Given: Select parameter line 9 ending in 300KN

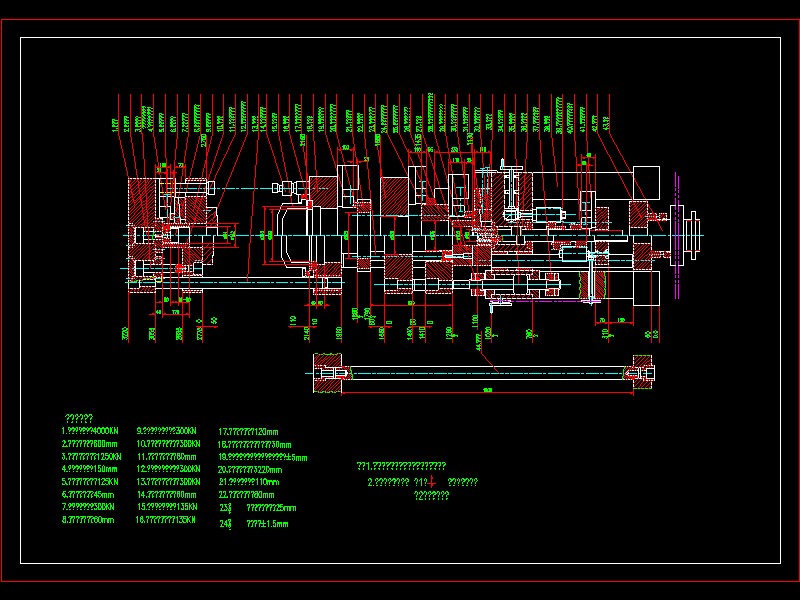Looking at the screenshot, I should click(166, 431).
